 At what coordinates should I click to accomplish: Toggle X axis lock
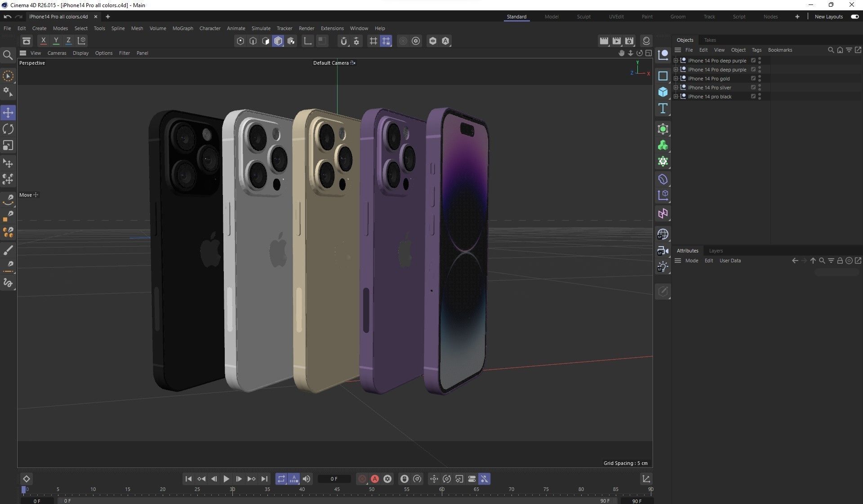tap(43, 40)
